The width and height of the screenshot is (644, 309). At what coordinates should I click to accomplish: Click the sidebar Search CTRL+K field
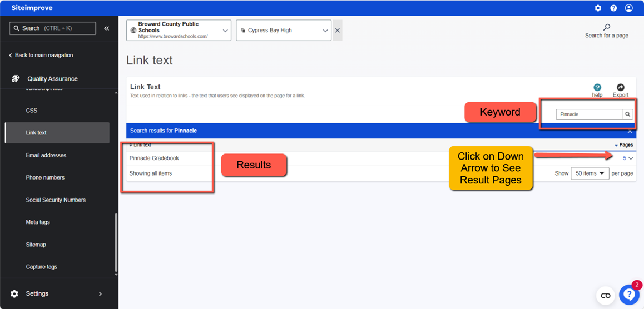point(53,28)
